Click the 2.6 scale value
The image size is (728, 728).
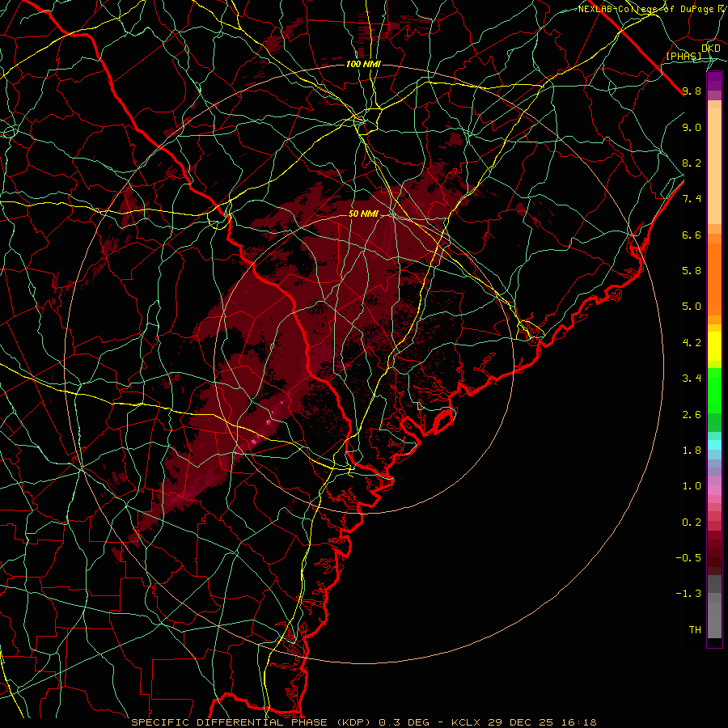692,415
